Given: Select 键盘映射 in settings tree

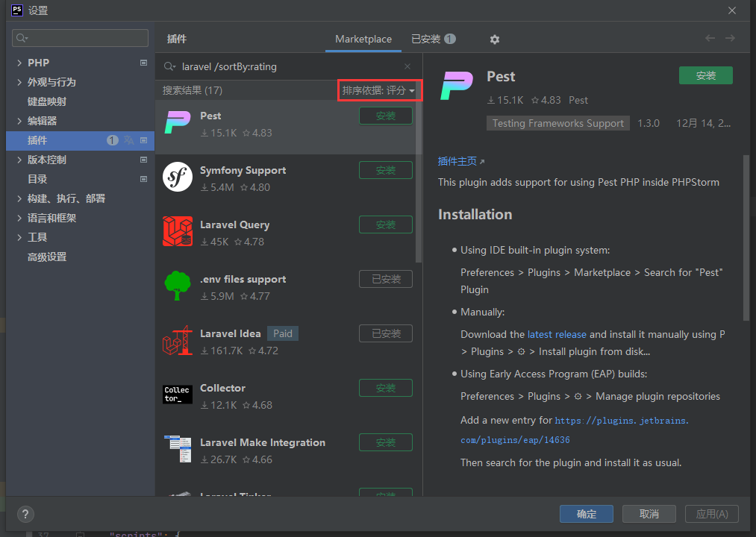Looking at the screenshot, I should (47, 101).
